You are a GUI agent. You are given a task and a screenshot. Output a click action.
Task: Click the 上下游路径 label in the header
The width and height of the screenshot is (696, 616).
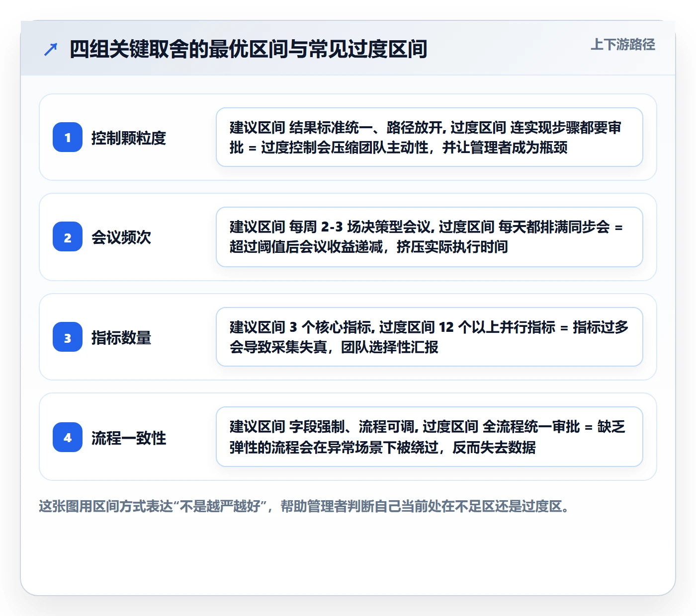pyautogui.click(x=623, y=45)
